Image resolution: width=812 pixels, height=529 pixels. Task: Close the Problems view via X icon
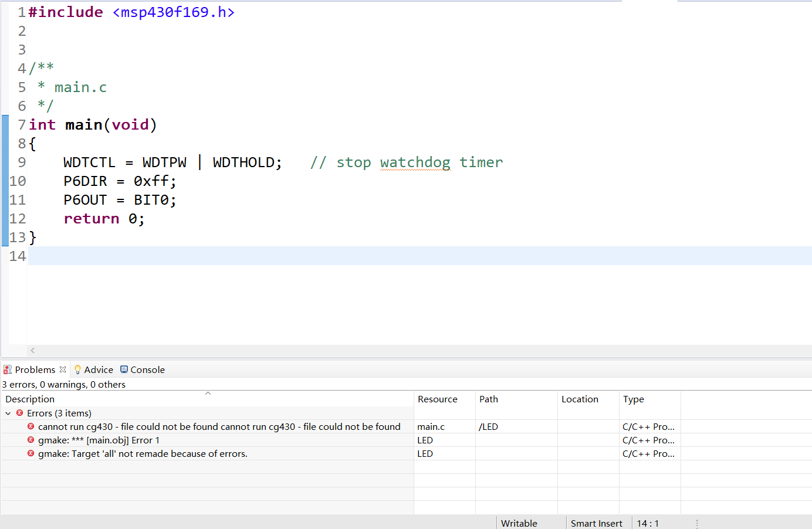pyautogui.click(x=63, y=369)
